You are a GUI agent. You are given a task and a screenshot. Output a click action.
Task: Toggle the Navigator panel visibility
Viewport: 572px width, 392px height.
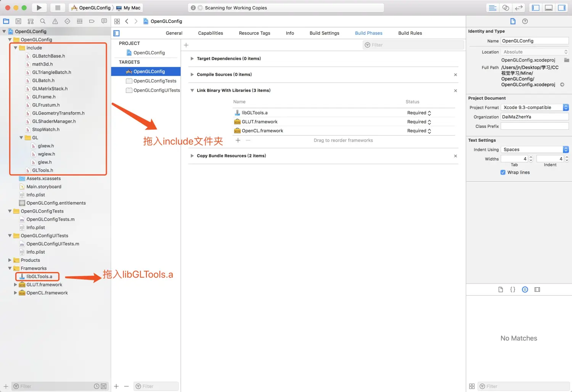click(536, 8)
